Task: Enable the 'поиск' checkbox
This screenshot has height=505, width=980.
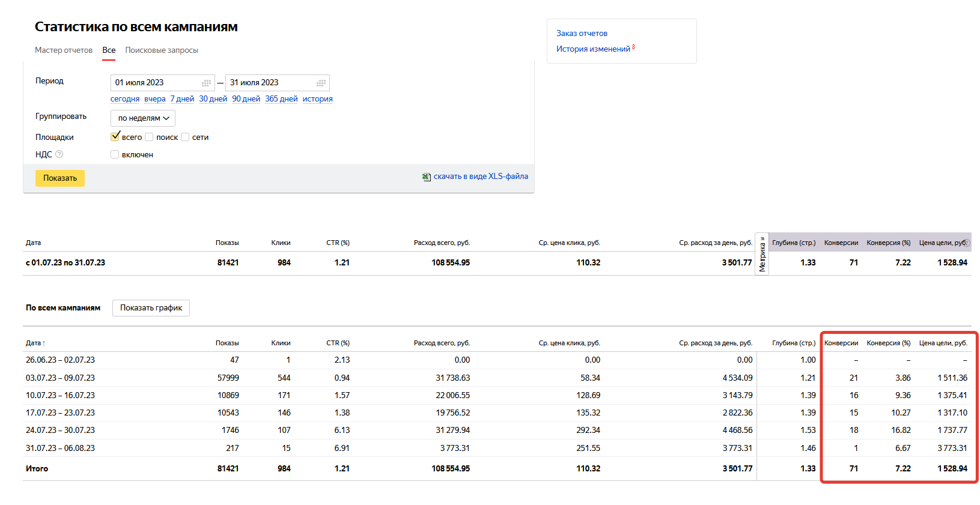Action: pos(149,137)
